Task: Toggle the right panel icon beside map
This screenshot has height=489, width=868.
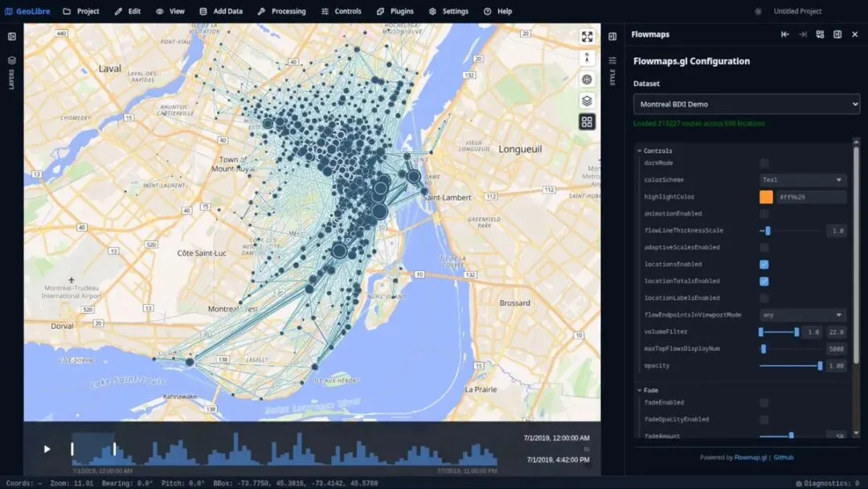Action: [x=612, y=36]
